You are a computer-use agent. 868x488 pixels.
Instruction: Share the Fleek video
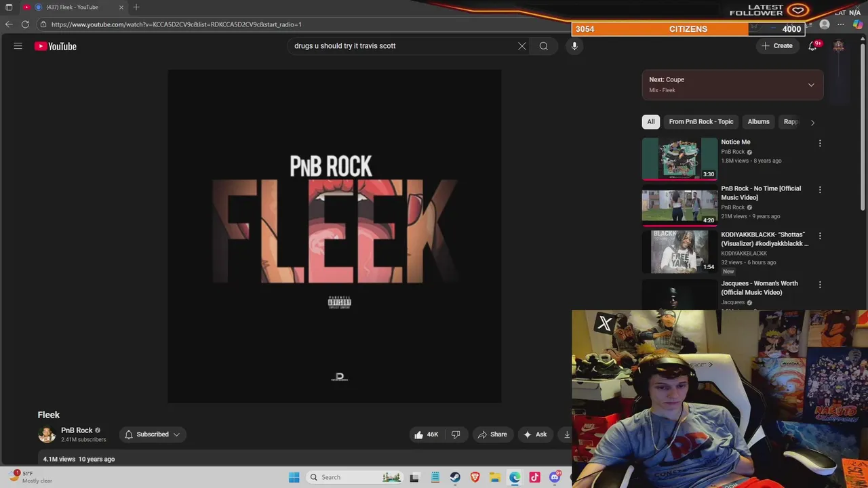(492, 434)
